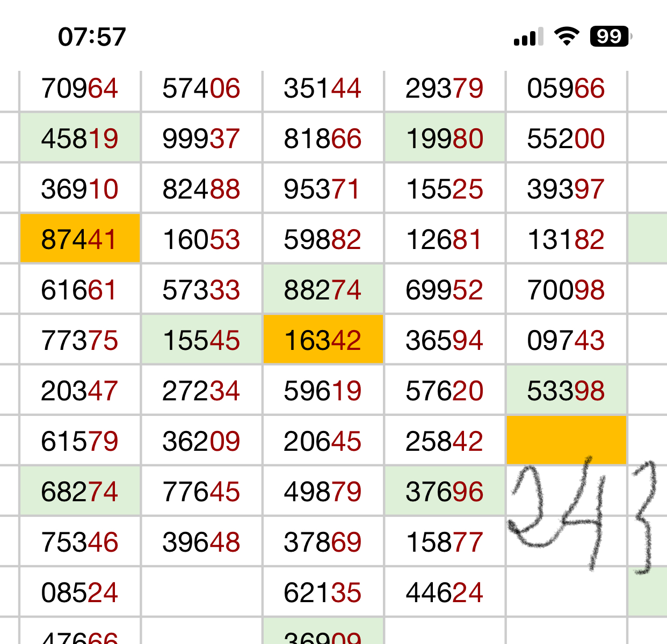Tap the 07:57 clock in status bar
Viewport: 667px width, 644px height.
click(92, 37)
